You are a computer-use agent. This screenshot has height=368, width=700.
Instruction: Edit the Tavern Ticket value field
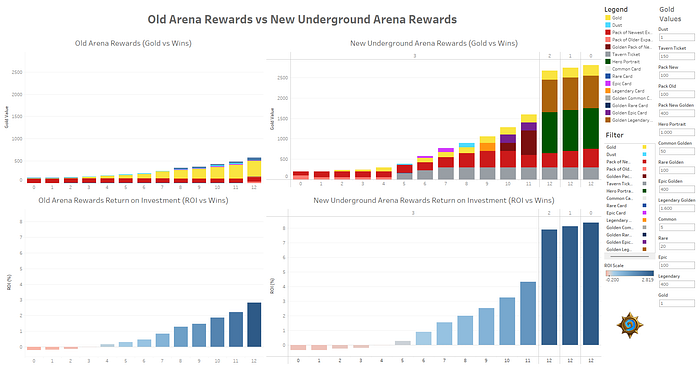(676, 56)
